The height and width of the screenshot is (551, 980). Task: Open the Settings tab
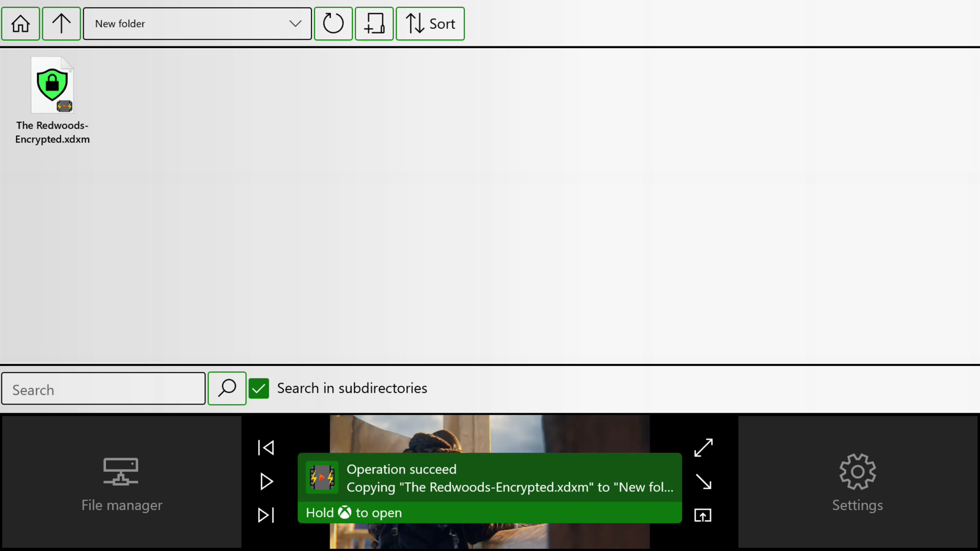[x=857, y=482]
